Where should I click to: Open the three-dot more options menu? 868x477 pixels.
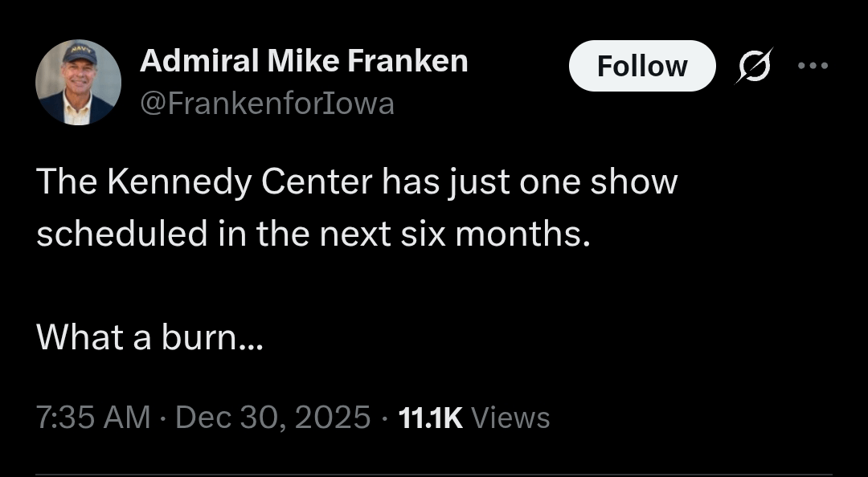pos(813,65)
